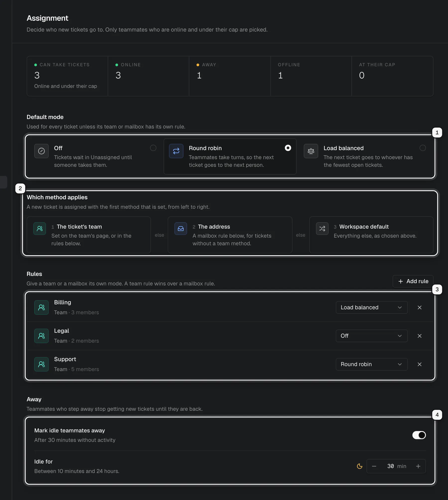
Task: Select the Round robin radio button
Action: (288, 148)
